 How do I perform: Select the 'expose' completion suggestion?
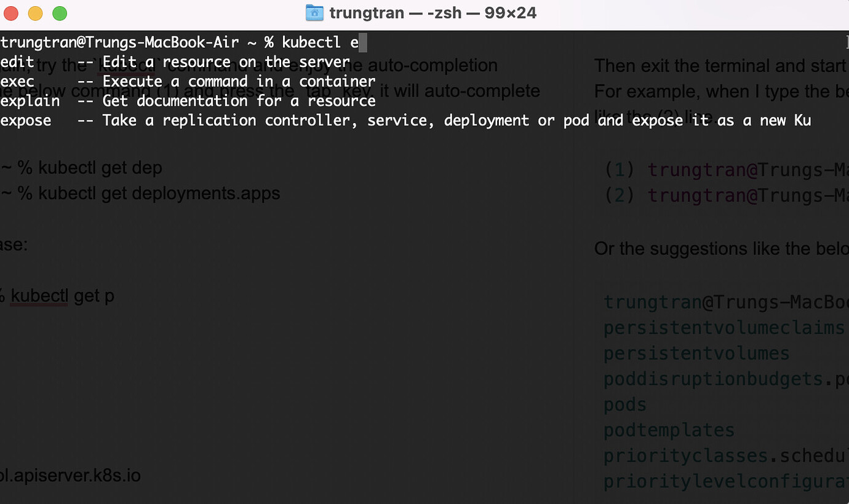pos(25,120)
